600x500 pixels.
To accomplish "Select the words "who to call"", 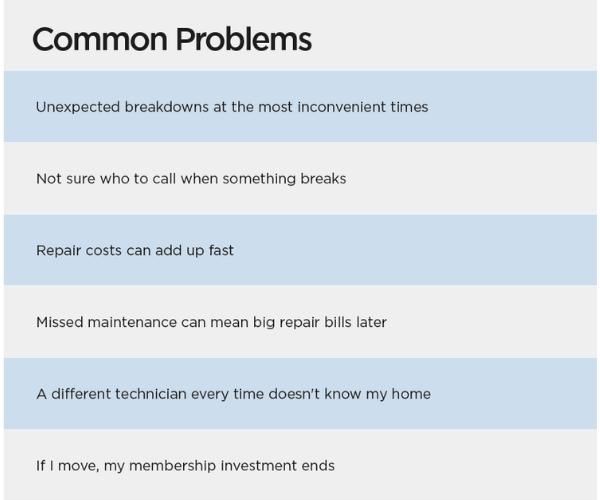I will pyautogui.click(x=138, y=179).
